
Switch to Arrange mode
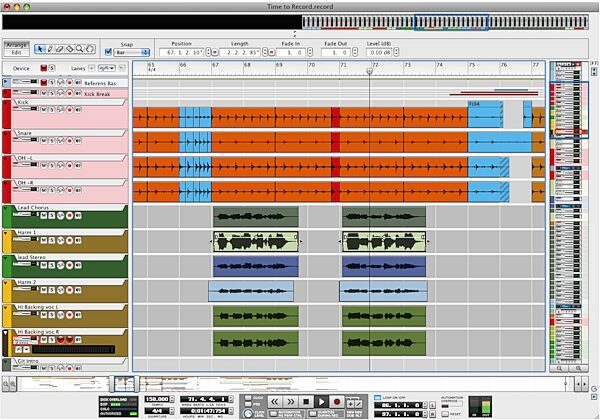[16, 45]
